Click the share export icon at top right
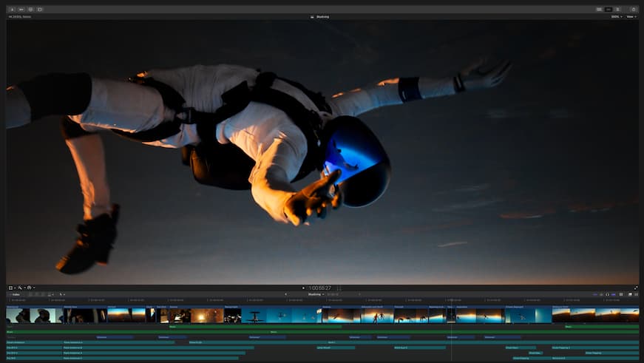Viewport: 644px width, 363px height. coord(634,9)
